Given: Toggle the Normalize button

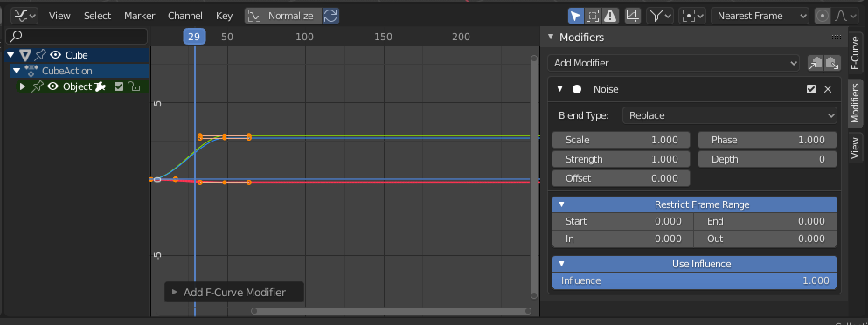Looking at the screenshot, I should click(x=282, y=16).
